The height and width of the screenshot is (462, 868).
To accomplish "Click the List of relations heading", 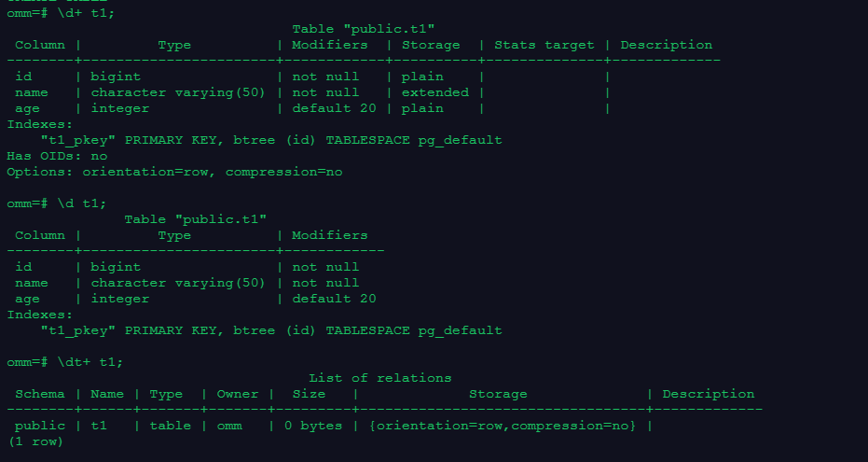I will click(x=380, y=378).
